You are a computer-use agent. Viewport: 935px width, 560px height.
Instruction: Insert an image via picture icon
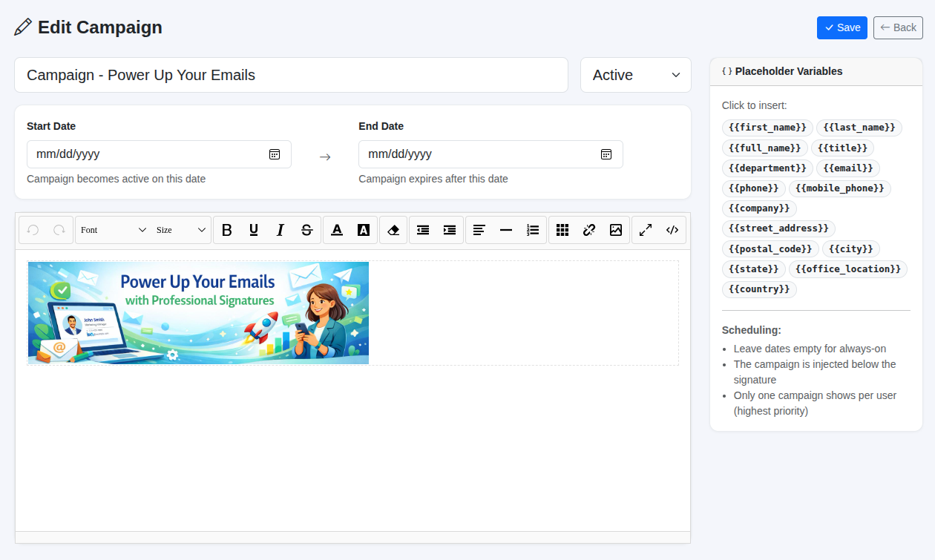[616, 230]
